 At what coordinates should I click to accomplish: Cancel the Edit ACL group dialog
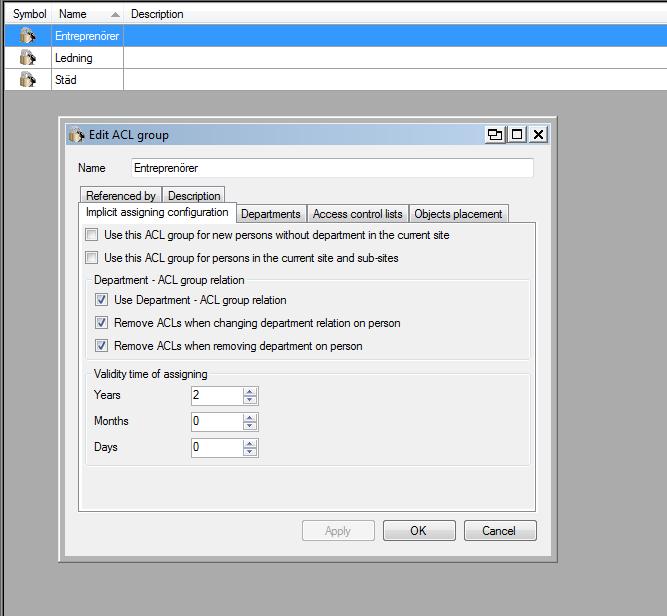point(500,530)
